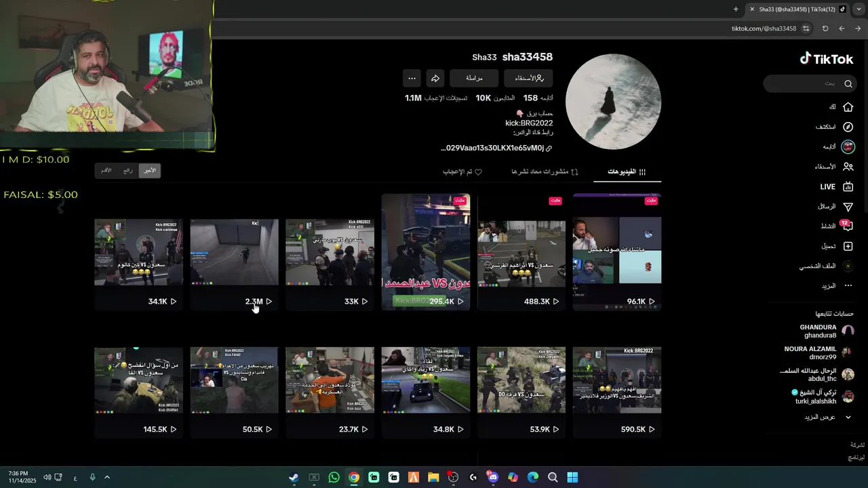Click the 158 following count

[x=530, y=98]
